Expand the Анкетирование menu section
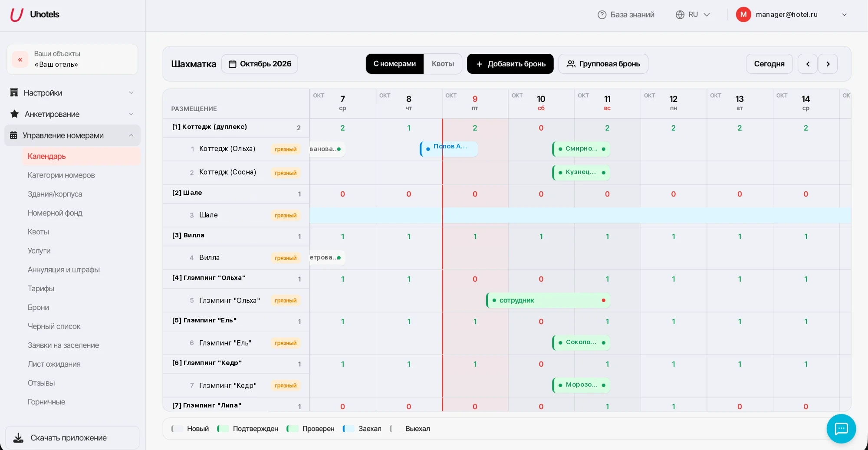The width and height of the screenshot is (868, 450). click(72, 114)
